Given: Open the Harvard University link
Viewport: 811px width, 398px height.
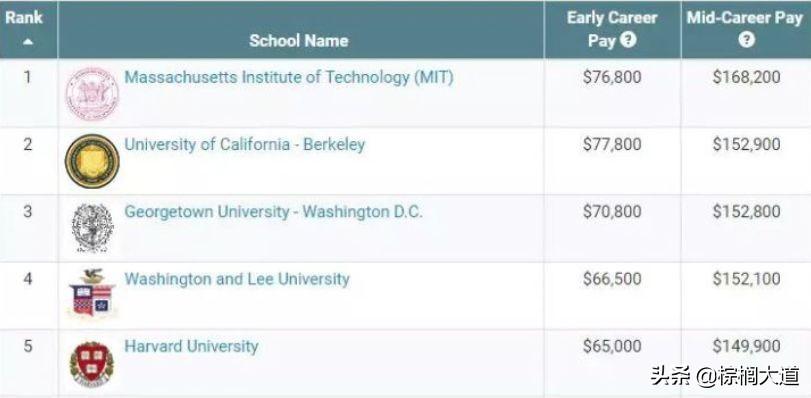Looking at the screenshot, I should coord(191,346).
